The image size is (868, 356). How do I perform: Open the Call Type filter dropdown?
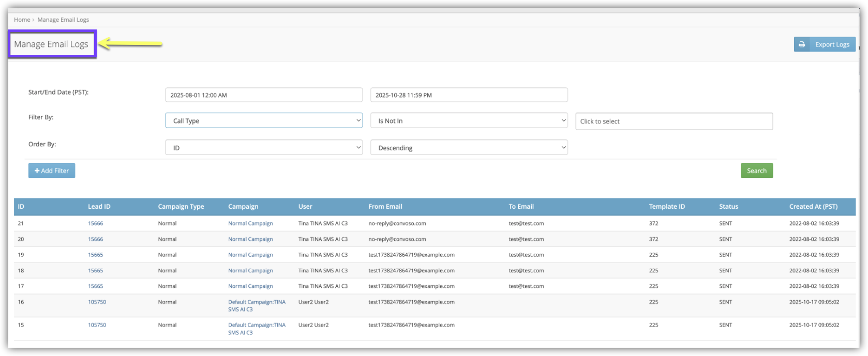[264, 121]
